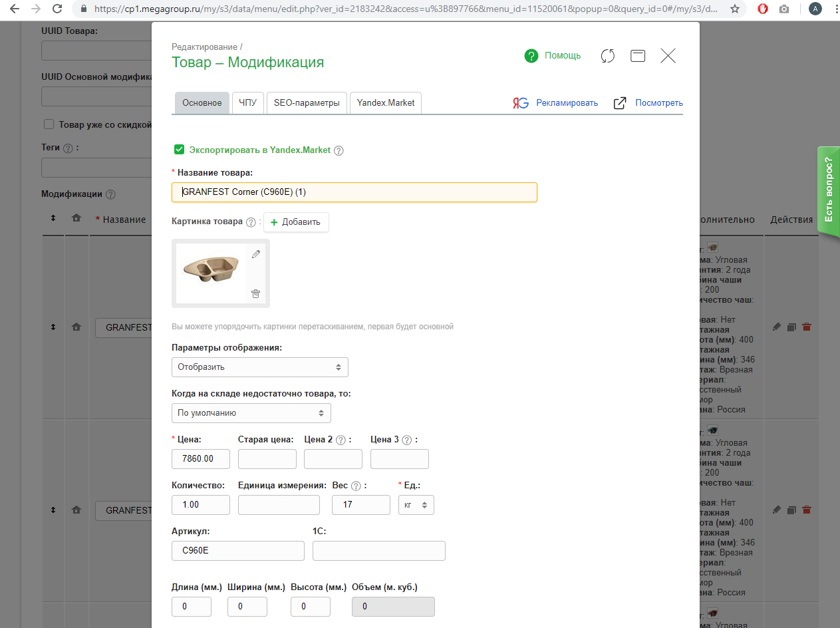Screen dimensions: 840x628
Task: Delete the product image via trash icon
Action: point(256,293)
